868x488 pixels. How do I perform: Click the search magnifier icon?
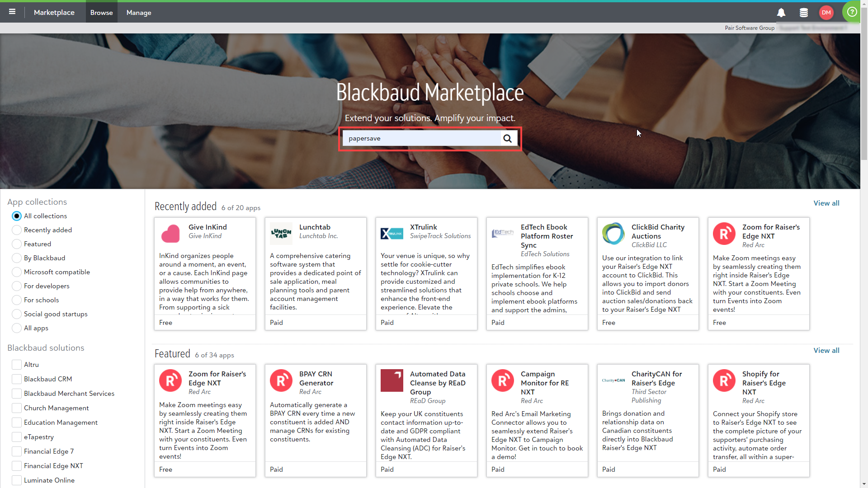click(507, 139)
